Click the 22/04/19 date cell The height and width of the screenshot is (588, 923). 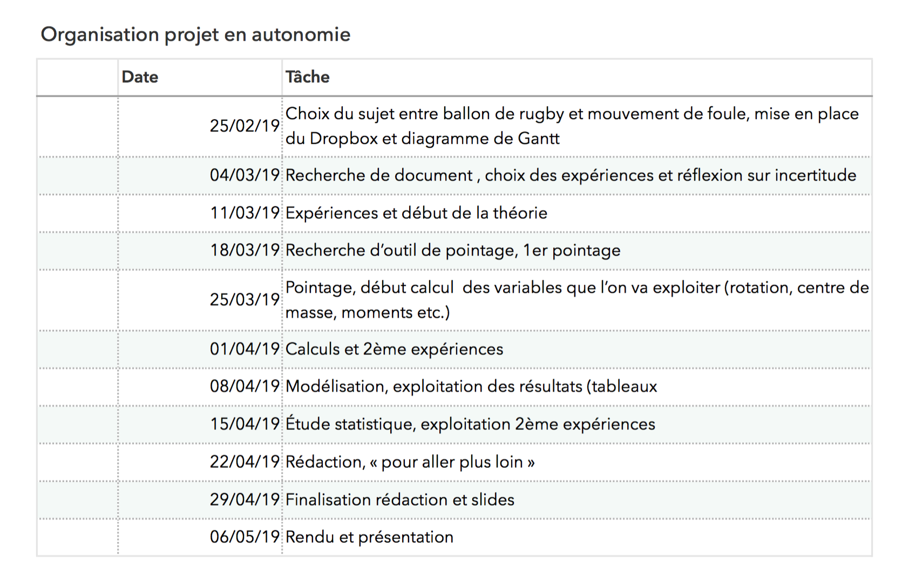tap(245, 462)
